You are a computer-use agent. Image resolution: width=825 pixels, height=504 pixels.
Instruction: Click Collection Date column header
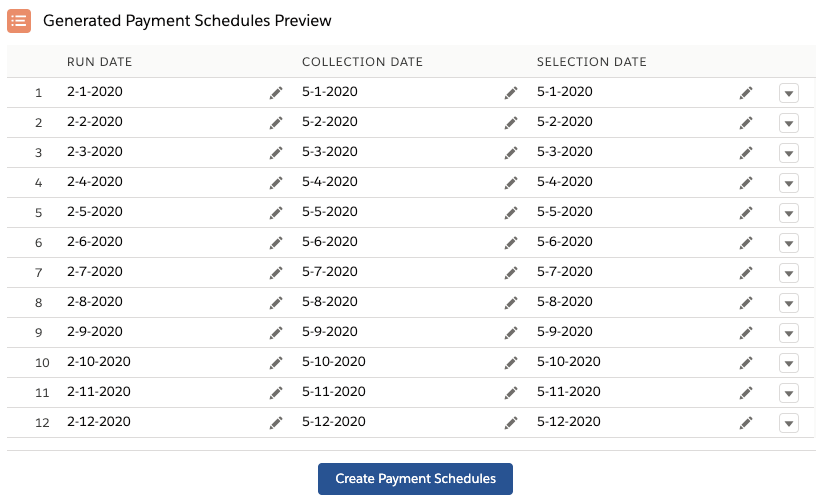(x=362, y=62)
